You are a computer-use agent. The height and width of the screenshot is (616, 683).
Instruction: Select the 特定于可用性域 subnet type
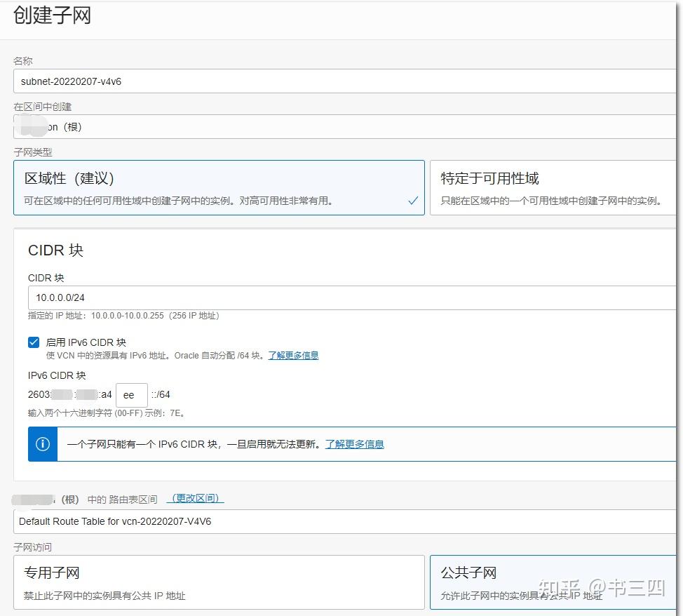tap(554, 187)
